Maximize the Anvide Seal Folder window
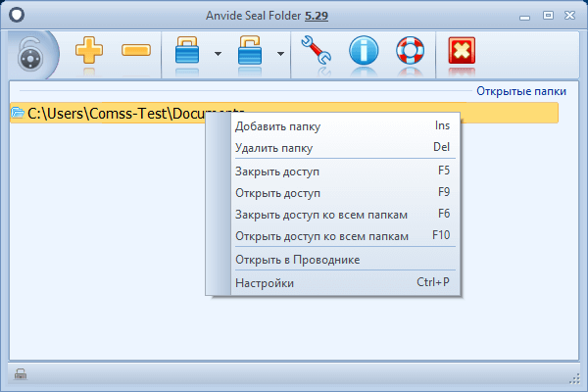This screenshot has width=588, height=392. coord(548,16)
